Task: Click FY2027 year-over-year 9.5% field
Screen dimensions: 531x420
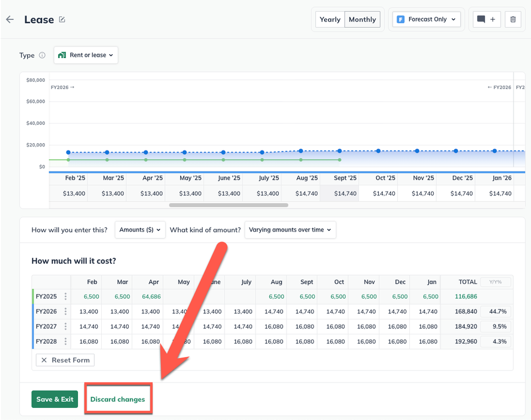Action: pos(496,327)
